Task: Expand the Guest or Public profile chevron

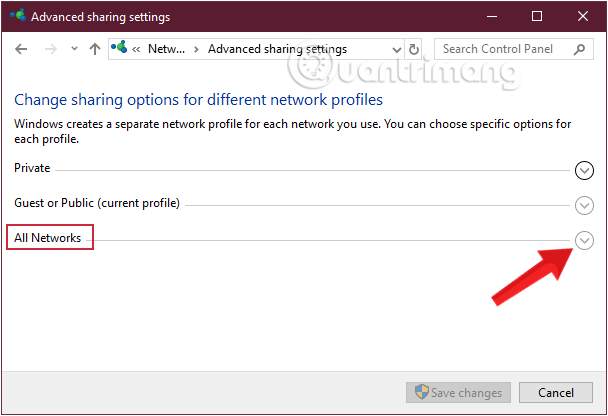Action: [585, 205]
